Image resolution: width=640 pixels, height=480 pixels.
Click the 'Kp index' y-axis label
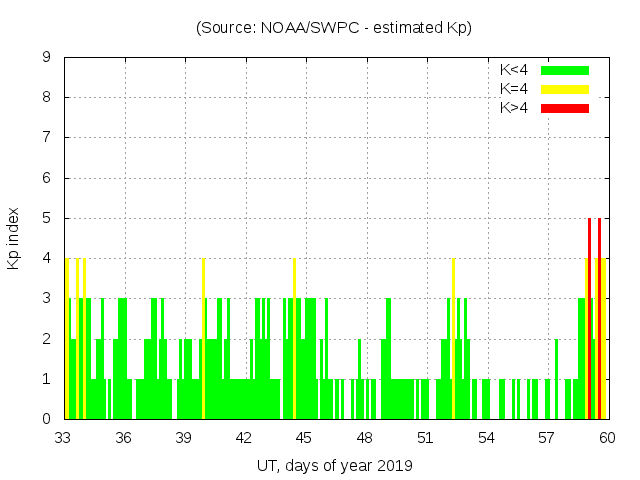click(x=14, y=238)
